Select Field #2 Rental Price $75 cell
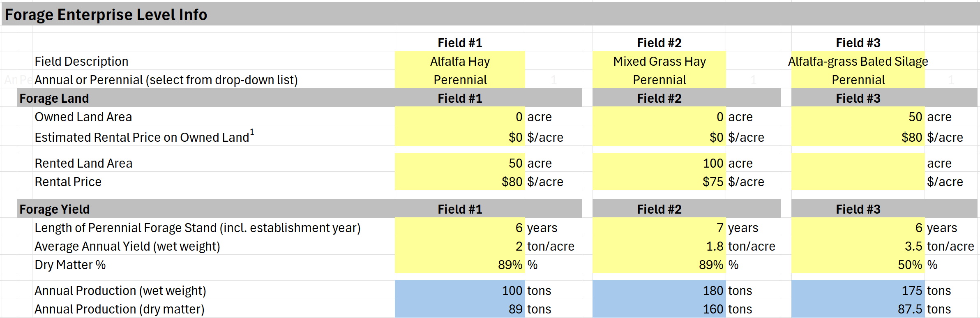This screenshot has width=980, height=318. point(659,182)
